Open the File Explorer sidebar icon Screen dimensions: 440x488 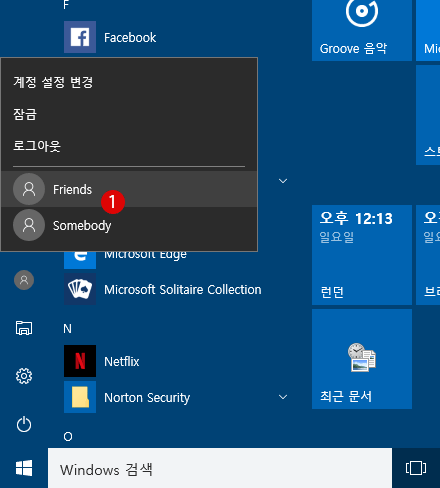click(x=24, y=328)
